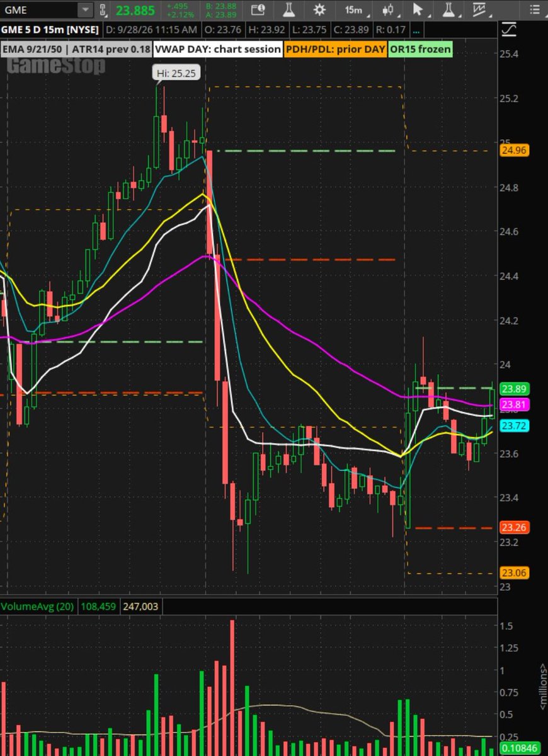Click the OR15 frozen label
This screenshot has height=756, width=548.
click(420, 49)
